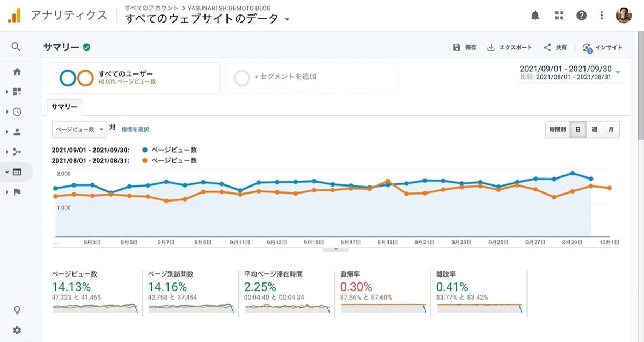Viewport: 644px width, 342px height.
Task: Open the Realtime clock icon in sidebar
Action: [x=17, y=112]
